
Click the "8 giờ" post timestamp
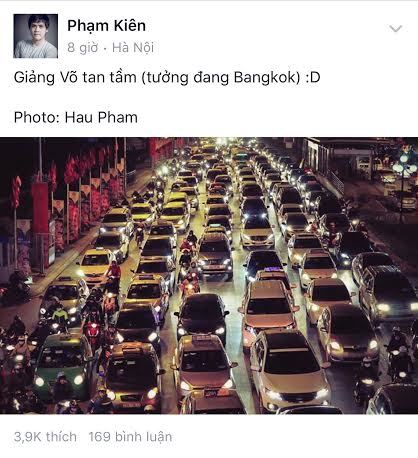[83, 48]
